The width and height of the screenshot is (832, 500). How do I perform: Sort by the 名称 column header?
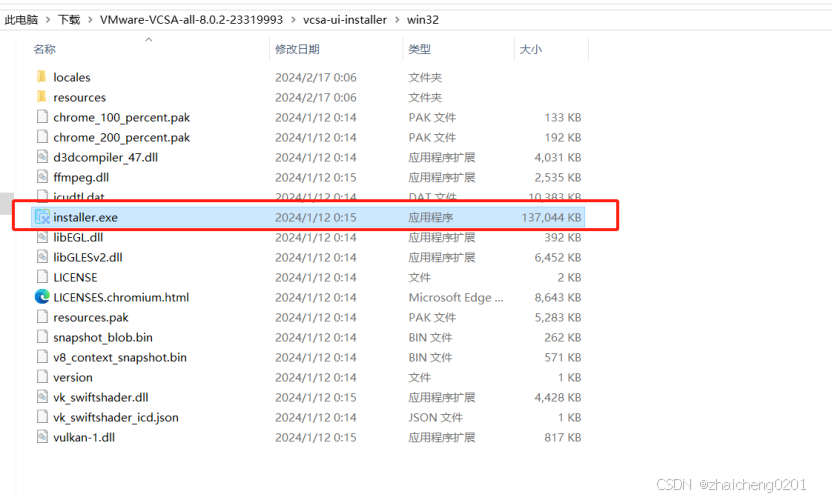[x=44, y=49]
